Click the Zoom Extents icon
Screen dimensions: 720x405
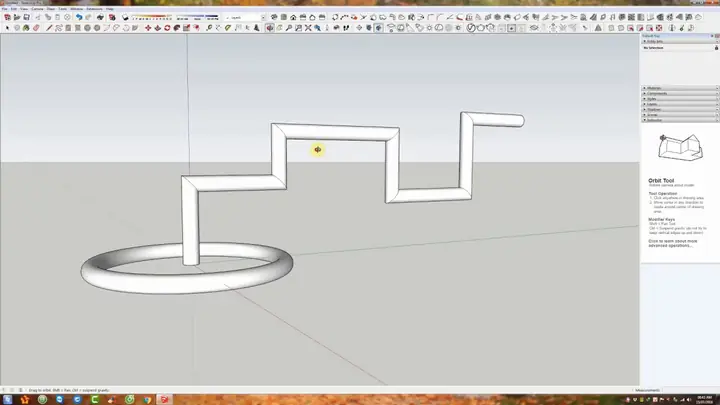308,28
